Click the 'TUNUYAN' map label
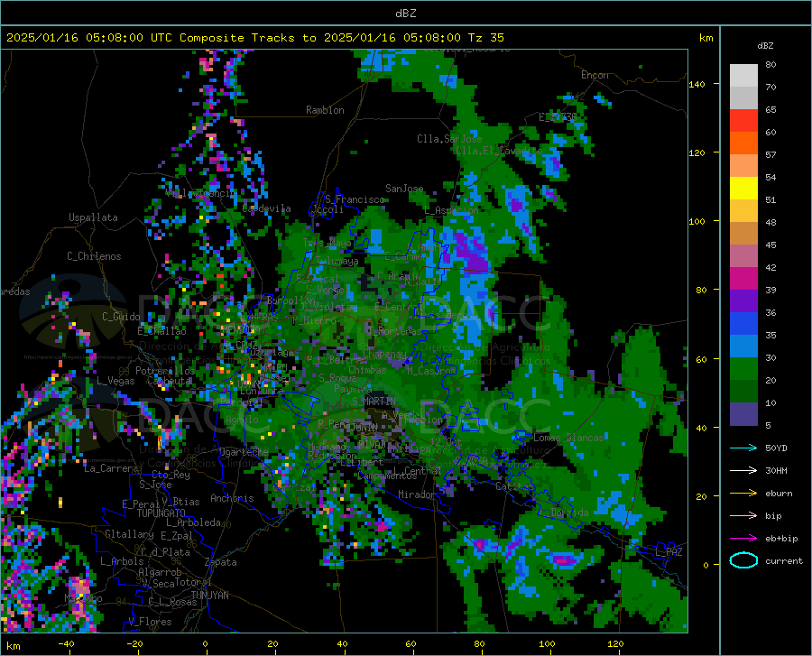The height and width of the screenshot is (656, 812). click(x=210, y=596)
